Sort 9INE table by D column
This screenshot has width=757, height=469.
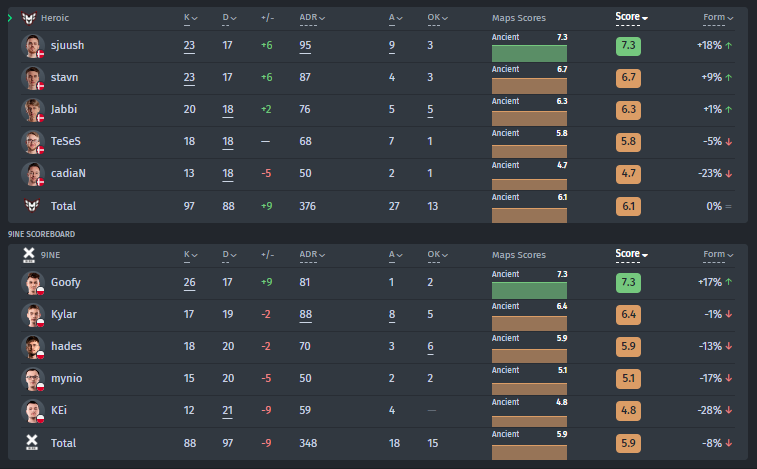229,255
